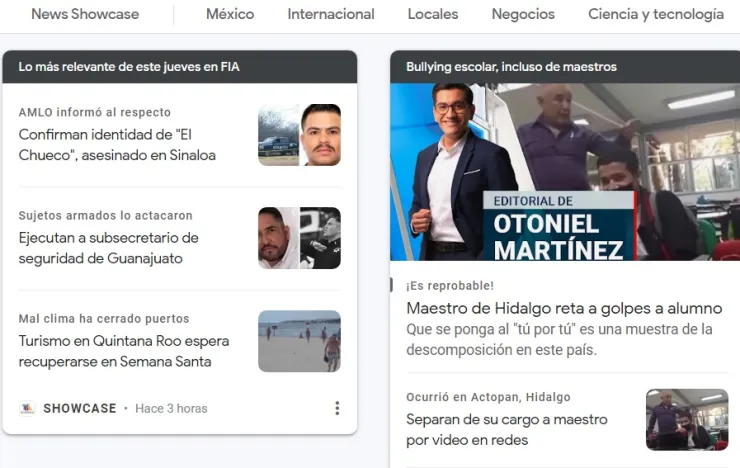Click the ¡Es reprobable! label

[450, 285]
